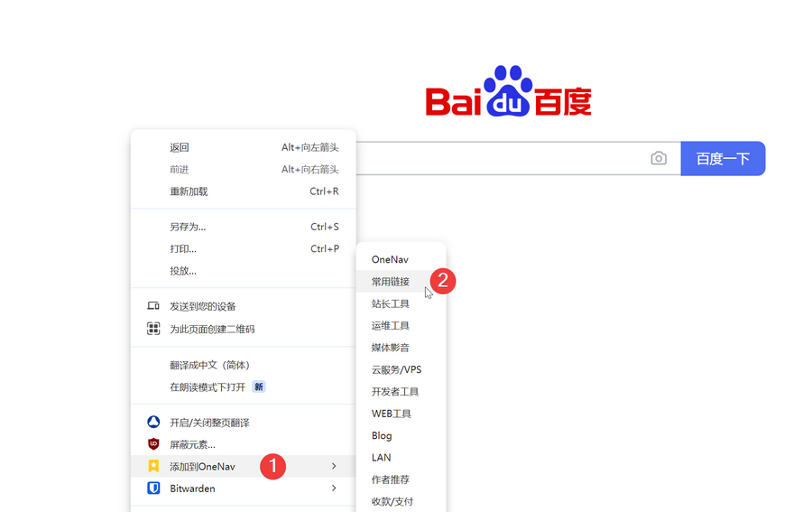
Task: Choose 运维工具 category in submenu
Action: tap(401, 325)
